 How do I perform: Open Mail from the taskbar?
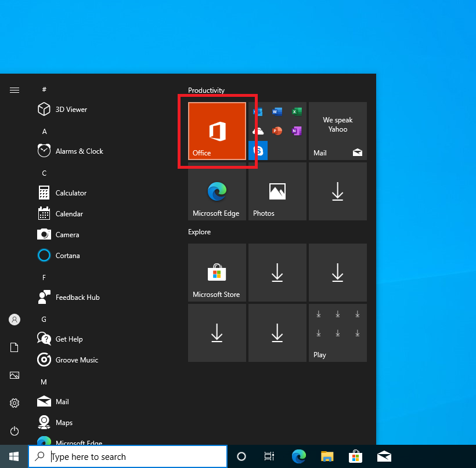tap(384, 456)
